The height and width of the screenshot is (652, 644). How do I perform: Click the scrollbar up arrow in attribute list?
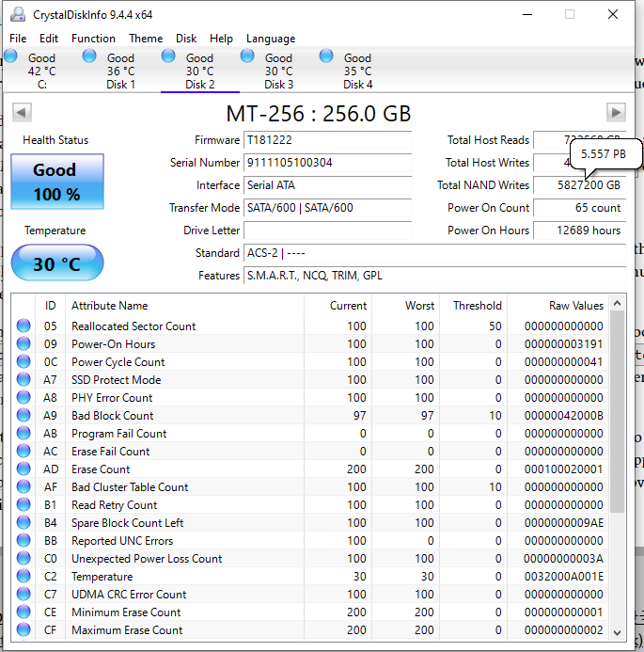pos(618,303)
